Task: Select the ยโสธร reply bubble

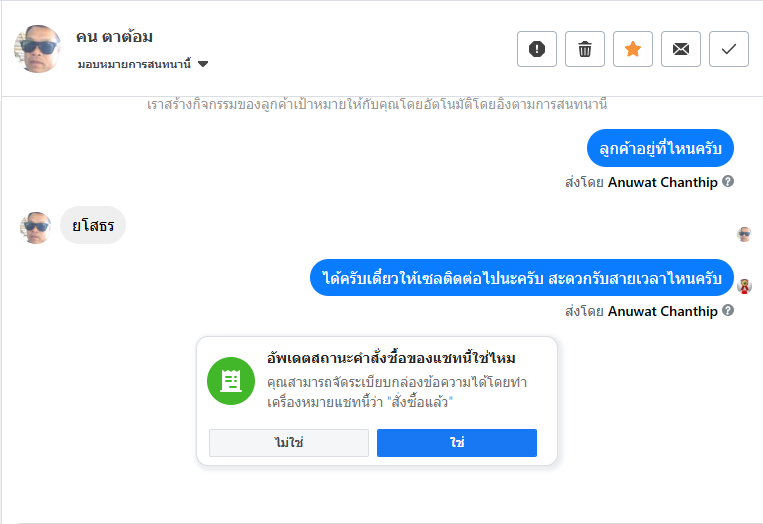Action: click(x=93, y=226)
